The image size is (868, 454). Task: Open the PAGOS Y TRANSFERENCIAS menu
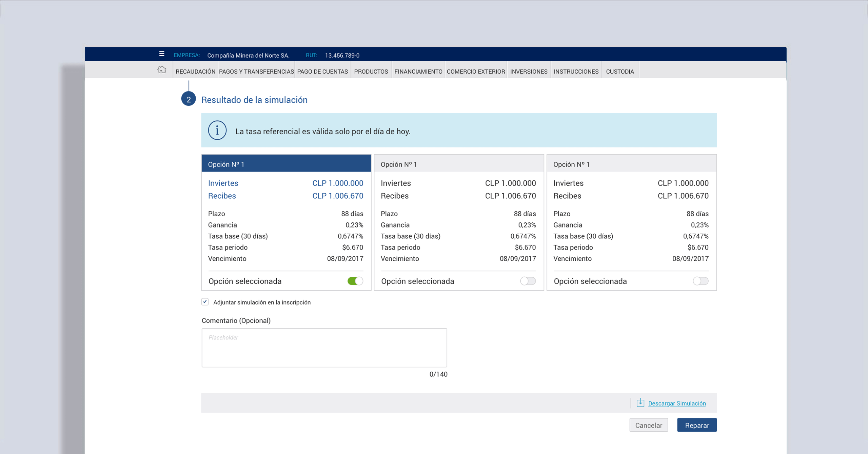[x=256, y=72]
